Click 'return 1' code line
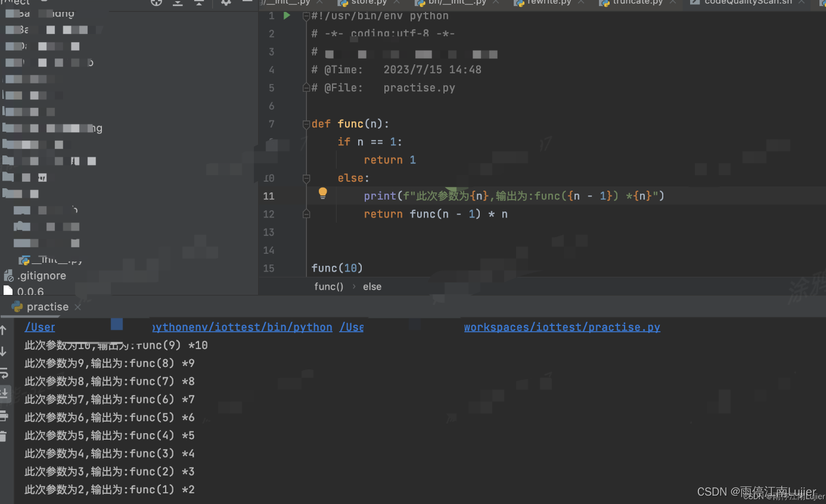This screenshot has width=826, height=504. [390, 160]
